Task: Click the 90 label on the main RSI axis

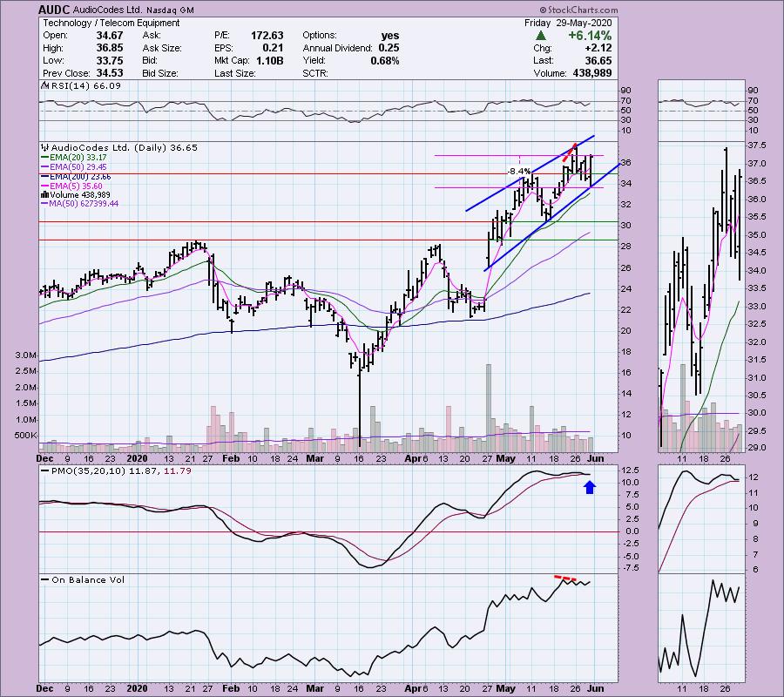Action: coord(626,91)
